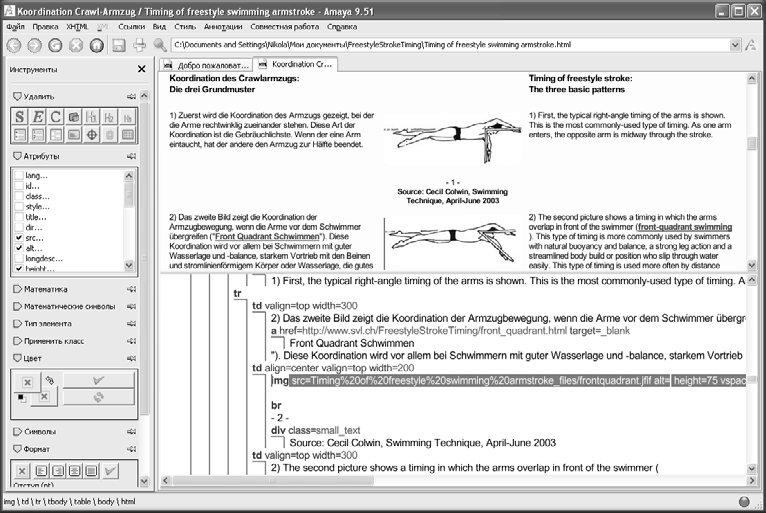The width and height of the screenshot is (766, 513).
Task: Open the address bar dropdown arrow
Action: [735, 45]
